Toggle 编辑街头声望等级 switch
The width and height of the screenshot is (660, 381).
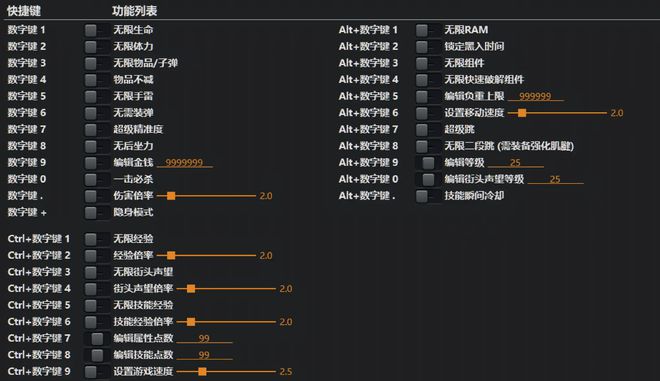pyautogui.click(x=428, y=179)
